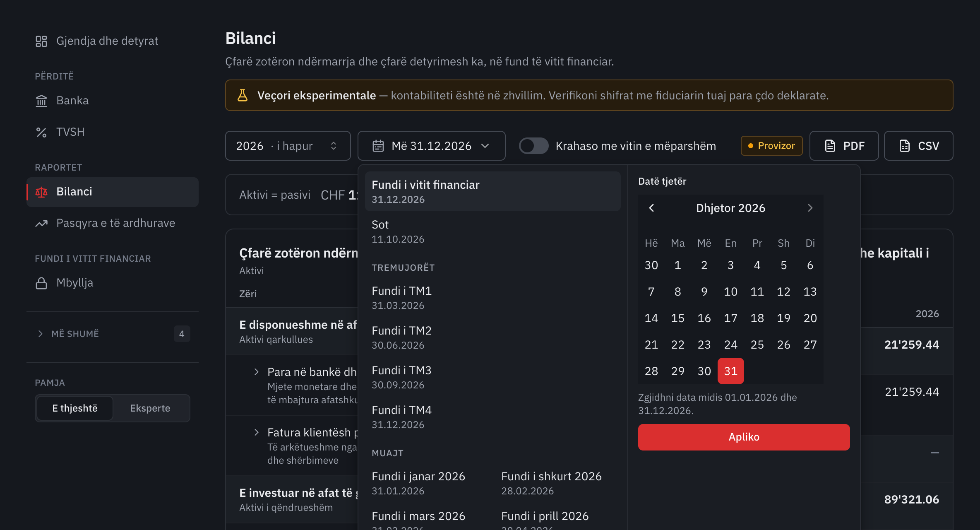
Task: Expand the Fatura klientësh row
Action: coord(257,432)
